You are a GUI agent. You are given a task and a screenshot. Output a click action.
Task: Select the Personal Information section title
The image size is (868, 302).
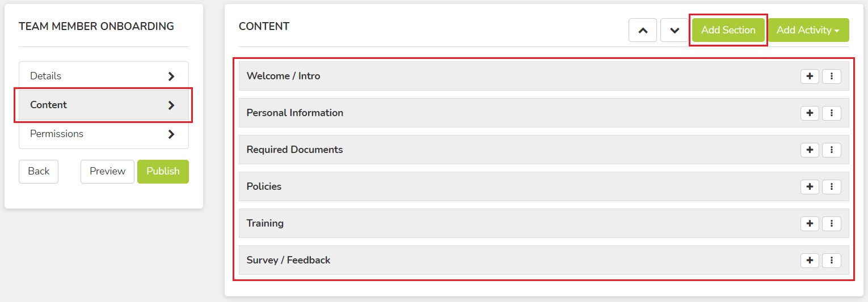point(294,113)
